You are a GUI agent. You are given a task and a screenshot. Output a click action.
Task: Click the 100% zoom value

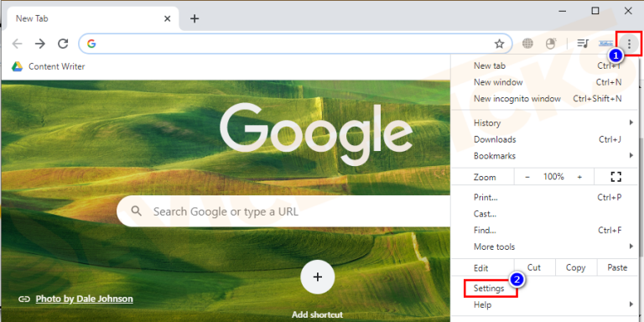tap(553, 177)
